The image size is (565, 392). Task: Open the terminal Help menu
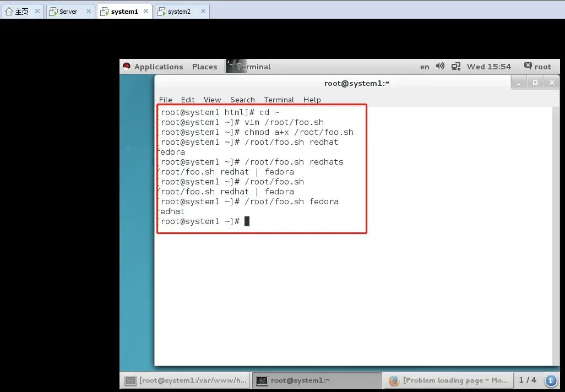pos(312,100)
